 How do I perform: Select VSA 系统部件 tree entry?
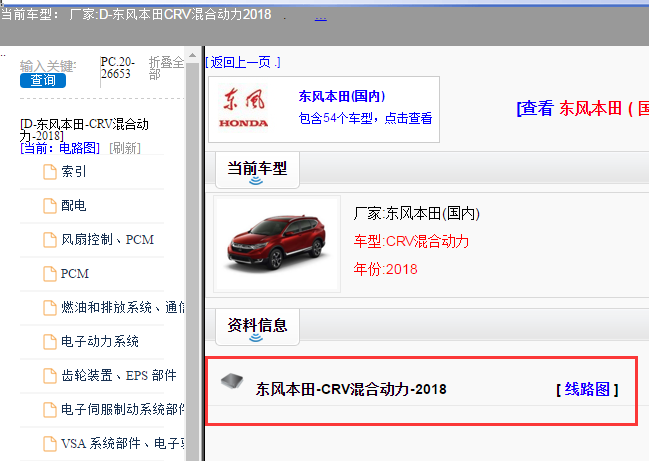(123, 443)
